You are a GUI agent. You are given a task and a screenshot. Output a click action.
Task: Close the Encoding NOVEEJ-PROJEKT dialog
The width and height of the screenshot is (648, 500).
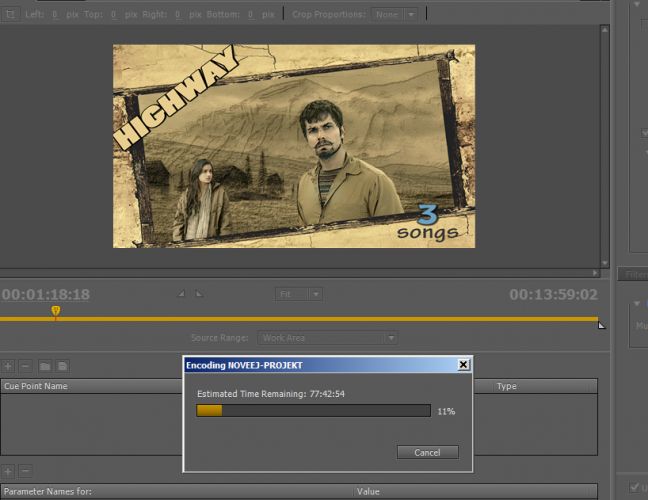coord(464,364)
